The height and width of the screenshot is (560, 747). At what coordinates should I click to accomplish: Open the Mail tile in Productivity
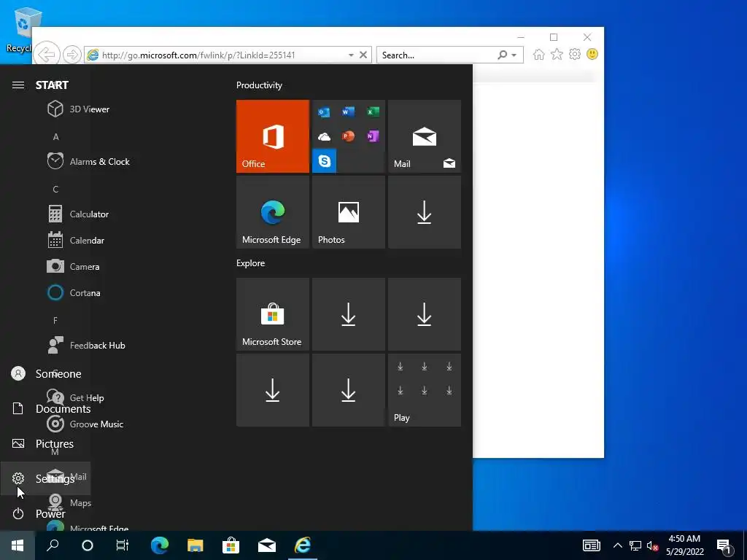(x=425, y=136)
